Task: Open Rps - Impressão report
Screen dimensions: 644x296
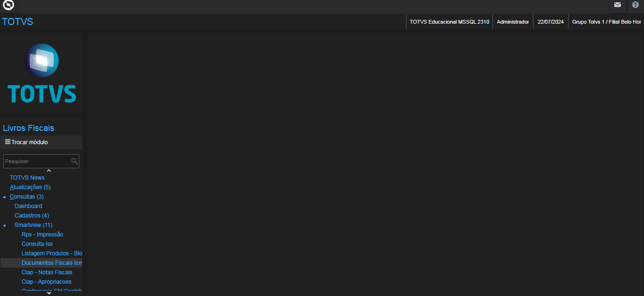Action: (42, 235)
